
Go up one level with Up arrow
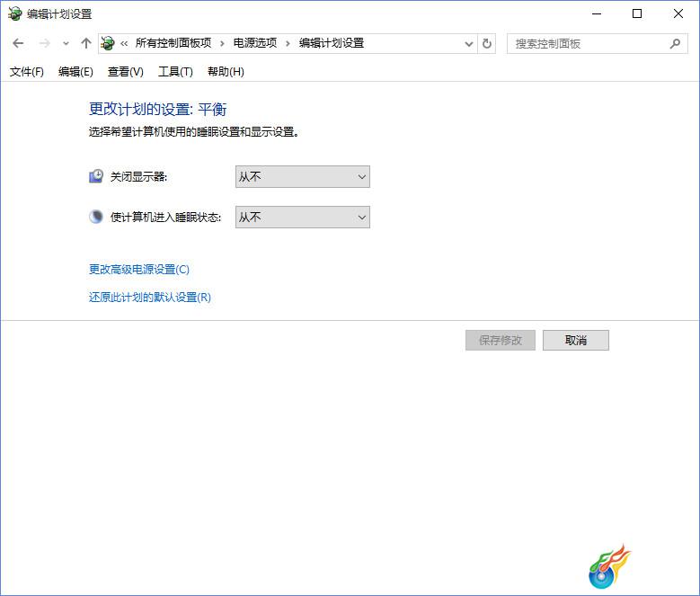(85, 43)
